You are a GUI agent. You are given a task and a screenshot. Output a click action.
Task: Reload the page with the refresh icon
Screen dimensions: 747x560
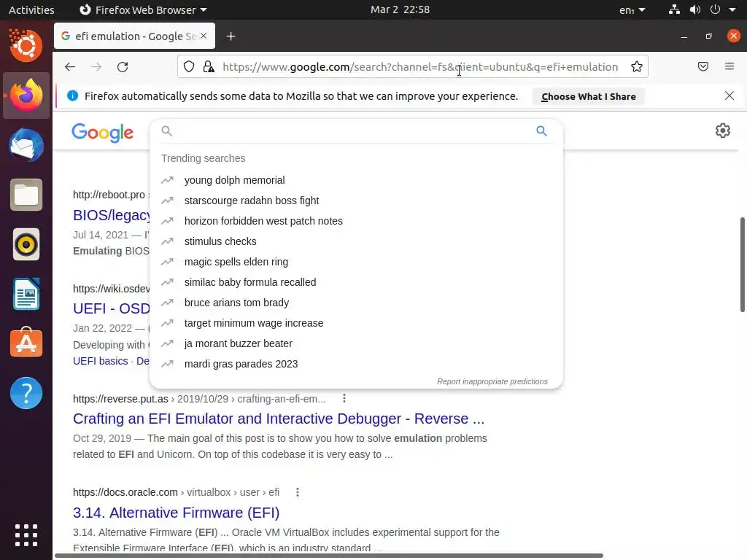pos(123,67)
